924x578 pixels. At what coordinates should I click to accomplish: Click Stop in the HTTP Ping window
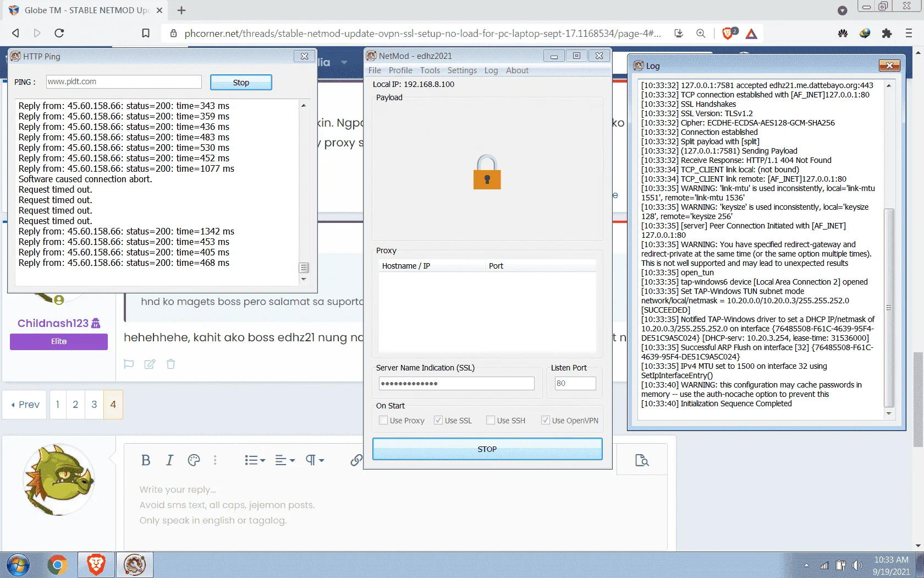[241, 83]
